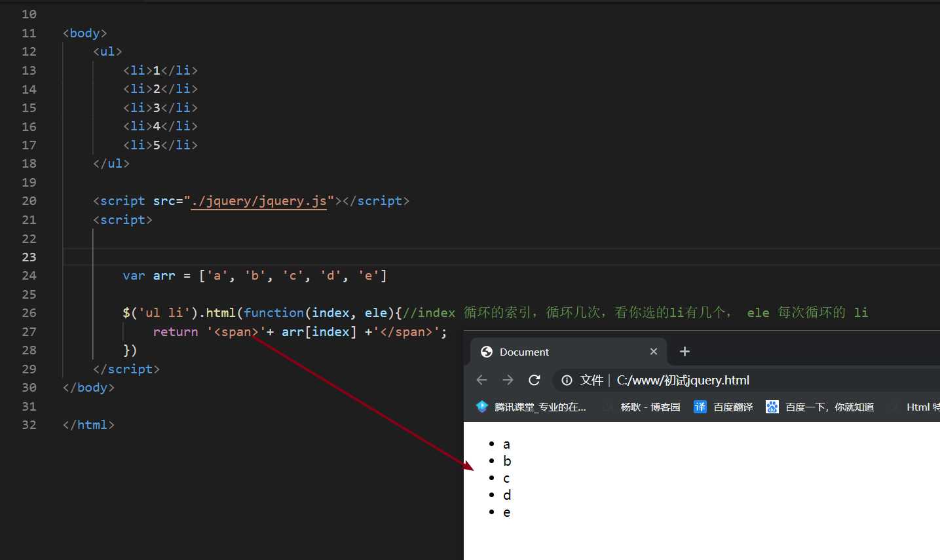Viewport: 940px width, 560px height.
Task: Click list item 'e' in the page
Action: tap(506, 513)
